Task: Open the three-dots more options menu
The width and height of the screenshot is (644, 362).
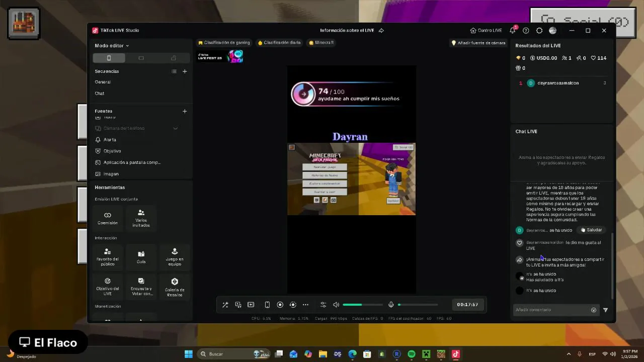Action: click(x=305, y=305)
